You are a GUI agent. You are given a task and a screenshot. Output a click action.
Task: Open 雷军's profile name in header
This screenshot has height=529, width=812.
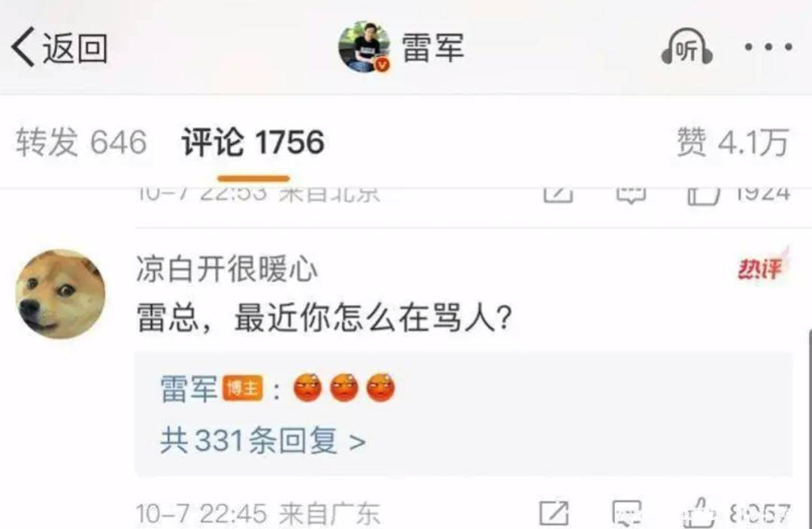433,47
